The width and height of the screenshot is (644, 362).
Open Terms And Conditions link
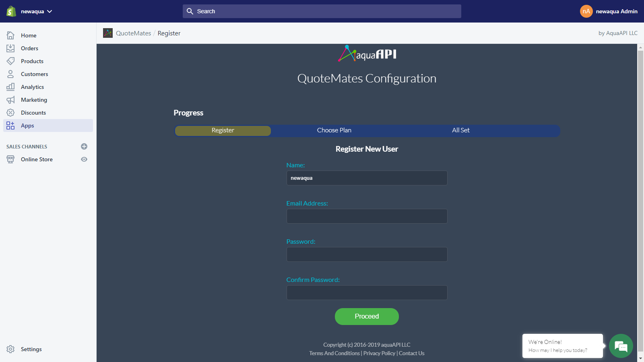[x=334, y=353]
